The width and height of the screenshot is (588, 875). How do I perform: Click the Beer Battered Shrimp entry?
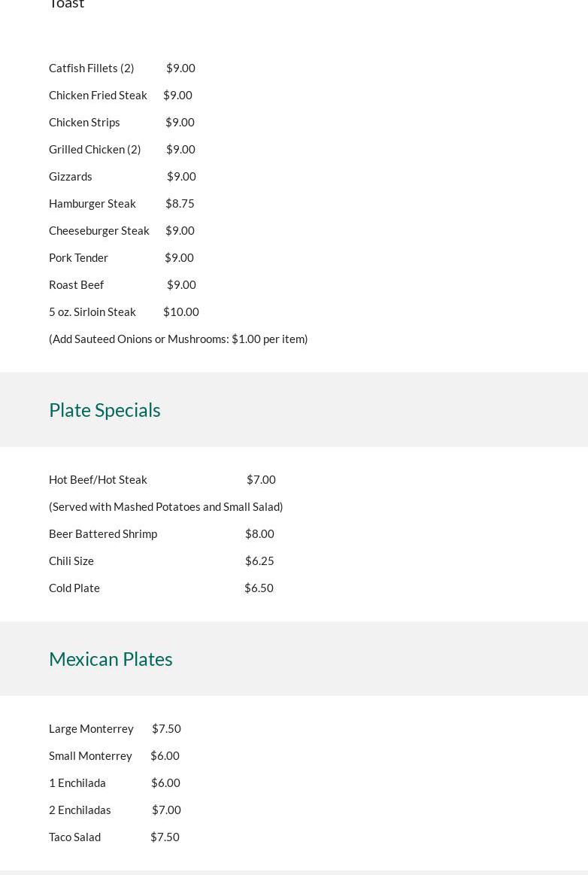[x=103, y=534]
